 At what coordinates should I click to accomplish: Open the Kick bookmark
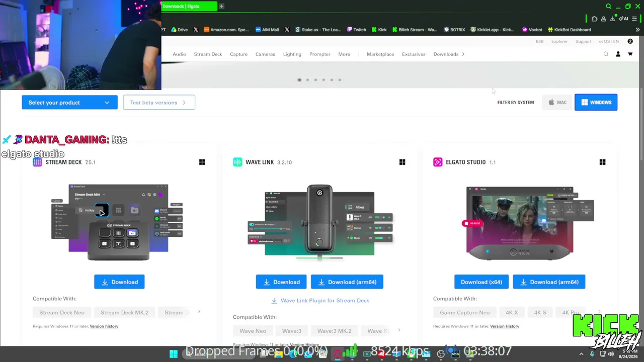pos(379,30)
